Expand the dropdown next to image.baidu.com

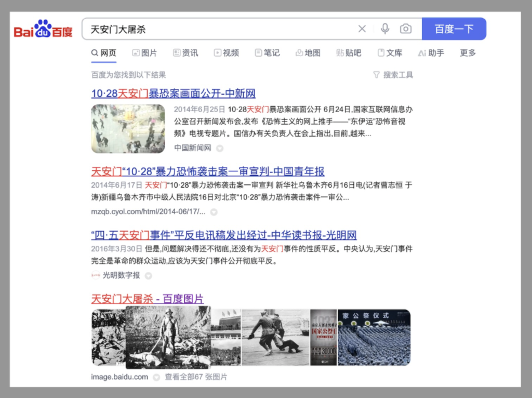point(156,377)
